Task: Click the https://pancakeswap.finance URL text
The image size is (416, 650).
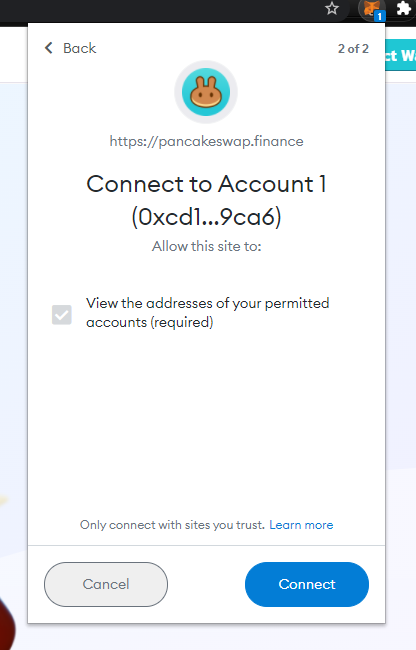Action: (x=206, y=141)
